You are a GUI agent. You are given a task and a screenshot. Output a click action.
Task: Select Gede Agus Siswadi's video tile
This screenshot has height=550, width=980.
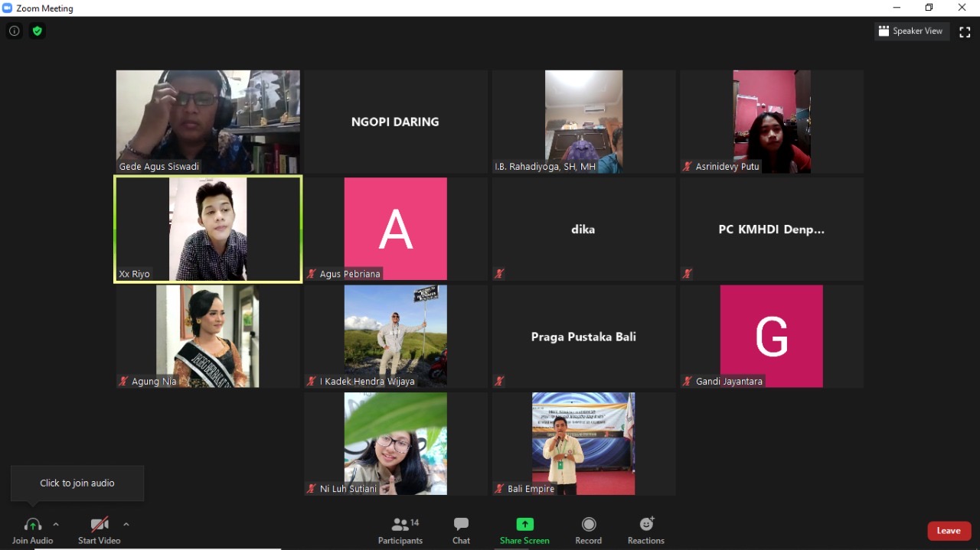click(x=208, y=122)
